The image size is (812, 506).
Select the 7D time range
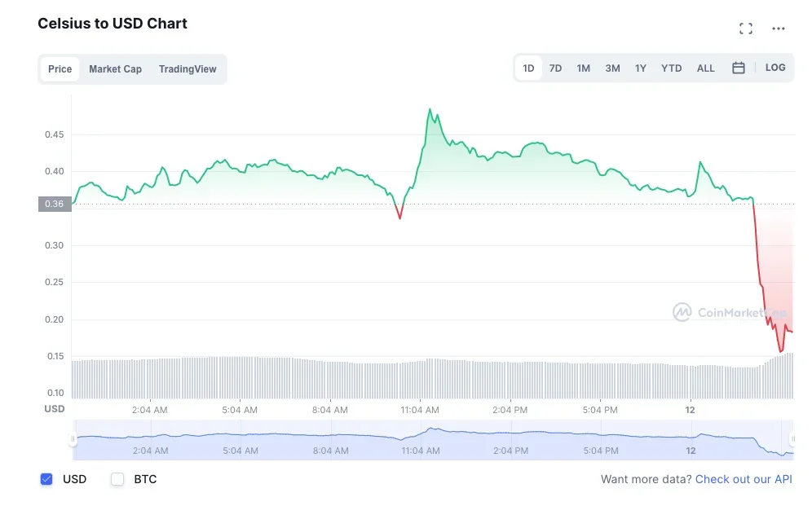tap(555, 68)
